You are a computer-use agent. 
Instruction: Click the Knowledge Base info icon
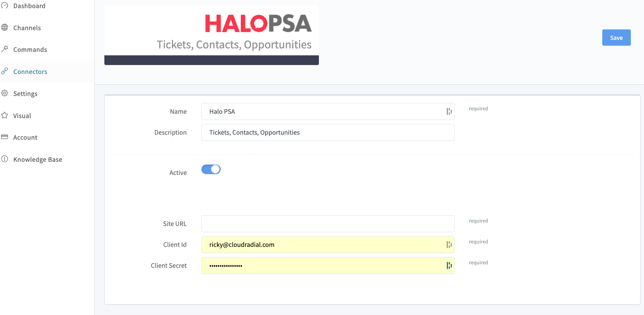pos(5,159)
